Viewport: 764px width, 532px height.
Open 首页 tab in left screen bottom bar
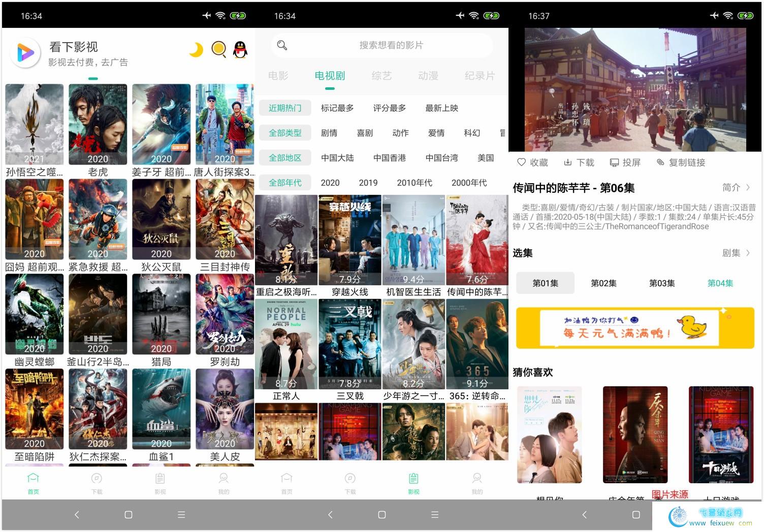(33, 483)
